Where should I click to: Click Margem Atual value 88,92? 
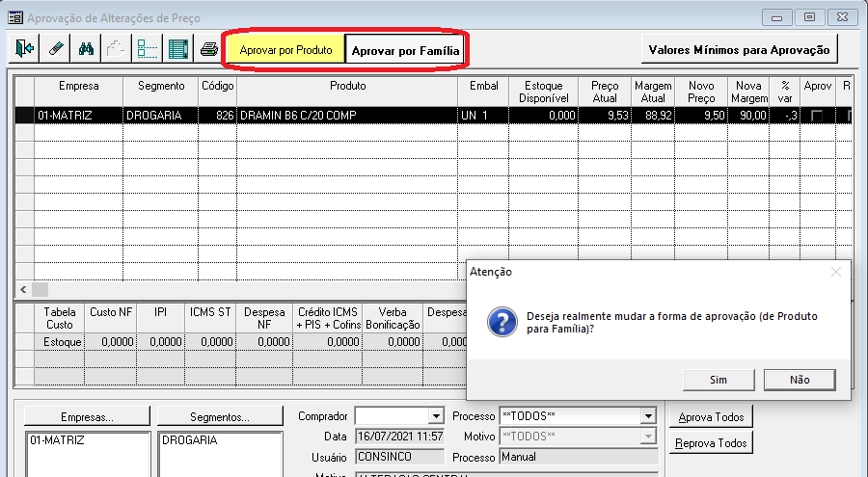(653, 116)
